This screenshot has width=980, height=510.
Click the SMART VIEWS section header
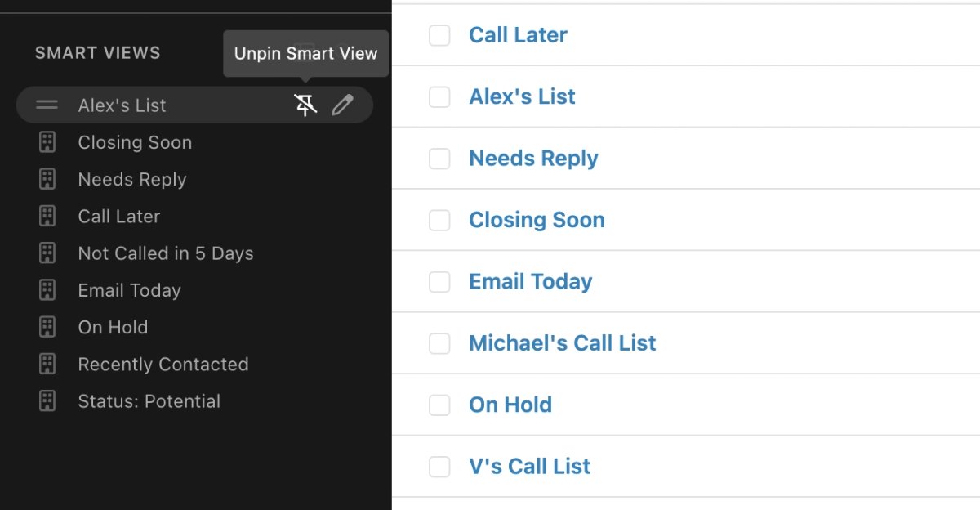(97, 53)
